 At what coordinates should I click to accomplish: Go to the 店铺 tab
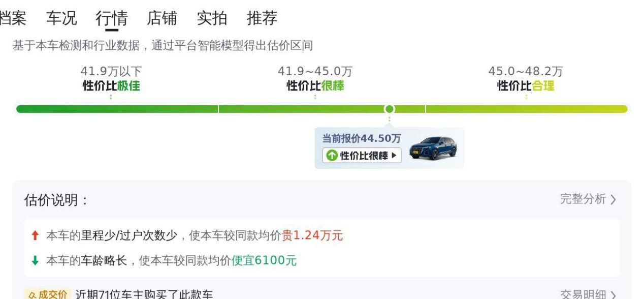pos(162,18)
